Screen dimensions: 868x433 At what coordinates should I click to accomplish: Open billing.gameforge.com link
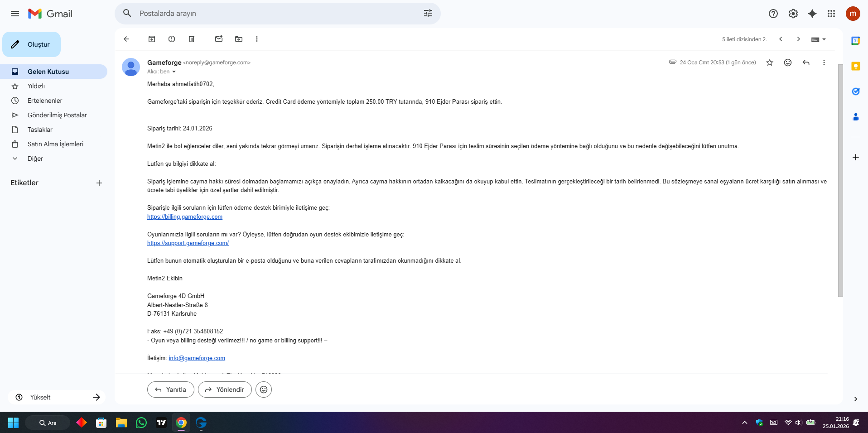[x=185, y=217]
